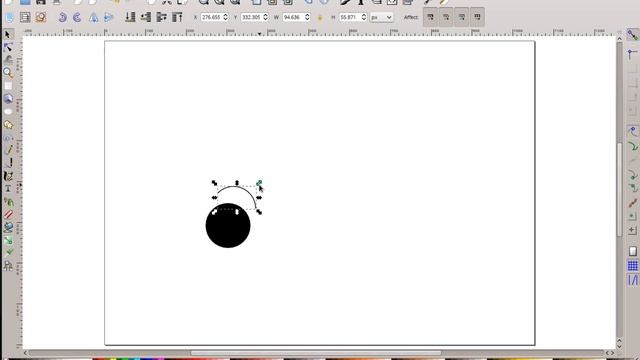
Task: Click the Y field spinner arrows
Action: point(265,17)
